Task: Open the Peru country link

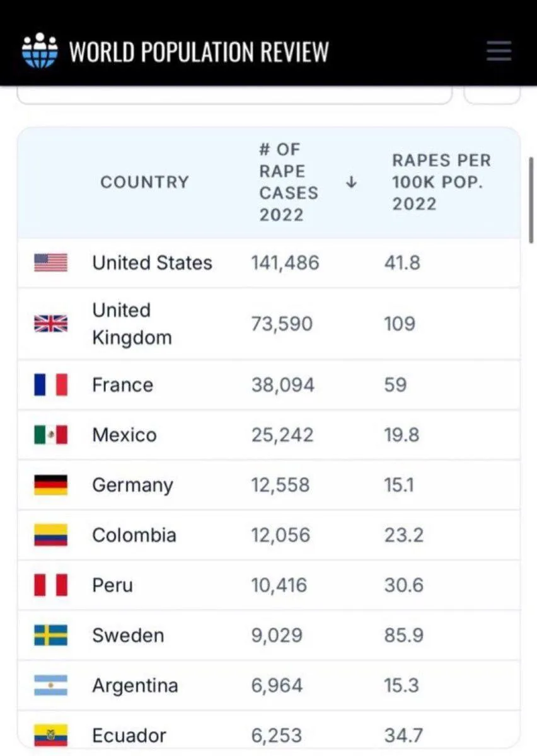Action: click(x=112, y=585)
